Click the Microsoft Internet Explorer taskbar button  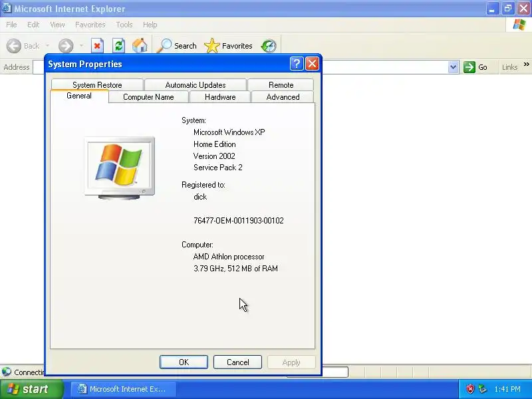[x=124, y=389]
